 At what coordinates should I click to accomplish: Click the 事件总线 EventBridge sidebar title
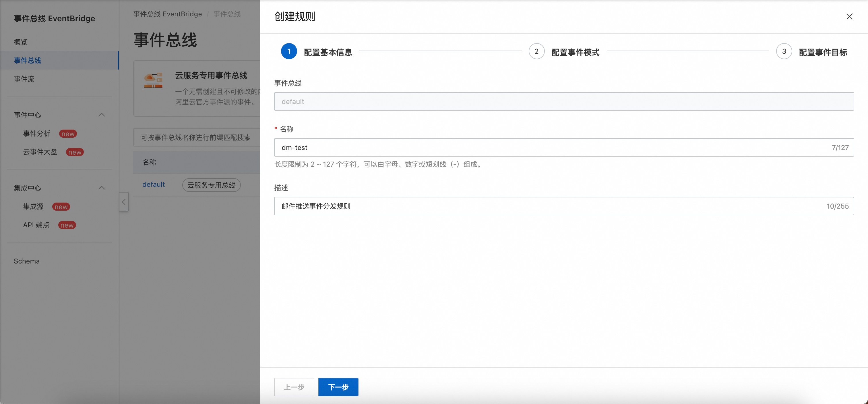point(54,18)
